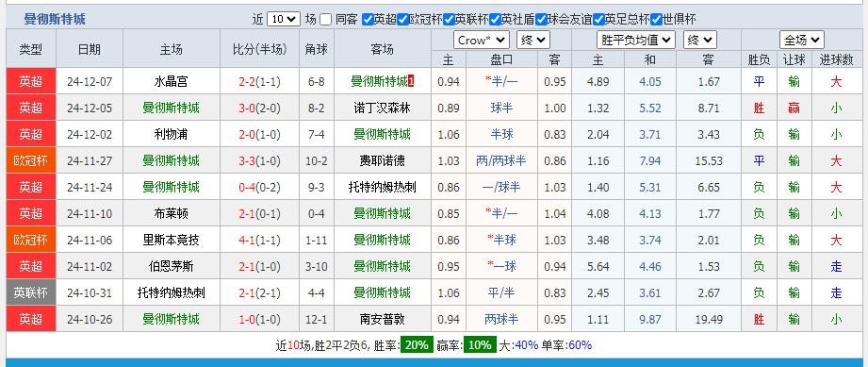Click score 0-4(0-2) on 24-11-24 row
Screen dimensions: 868x367
pyautogui.click(x=259, y=188)
